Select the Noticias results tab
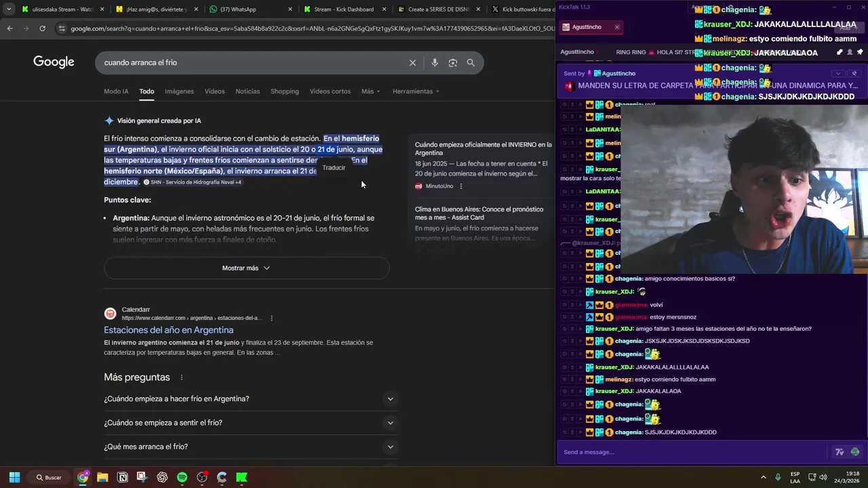 pyautogui.click(x=248, y=91)
